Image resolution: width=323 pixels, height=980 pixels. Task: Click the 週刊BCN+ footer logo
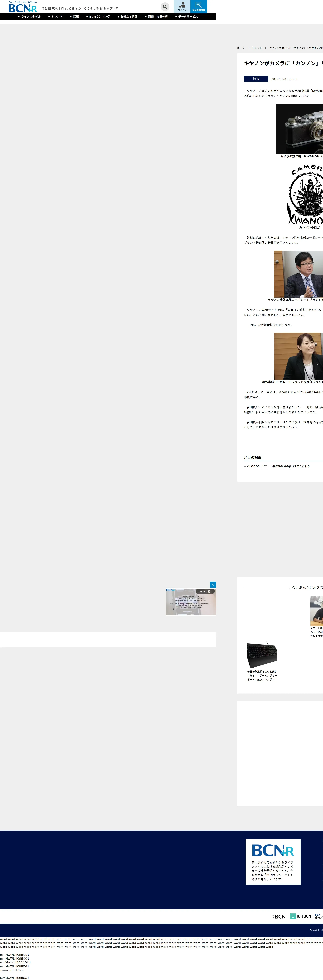click(279, 916)
